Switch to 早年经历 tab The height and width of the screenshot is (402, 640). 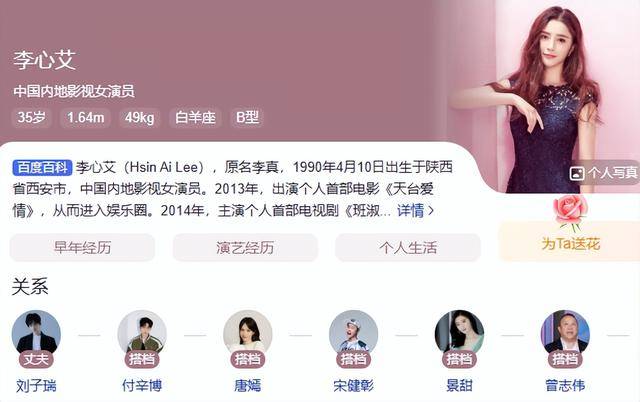(x=82, y=247)
